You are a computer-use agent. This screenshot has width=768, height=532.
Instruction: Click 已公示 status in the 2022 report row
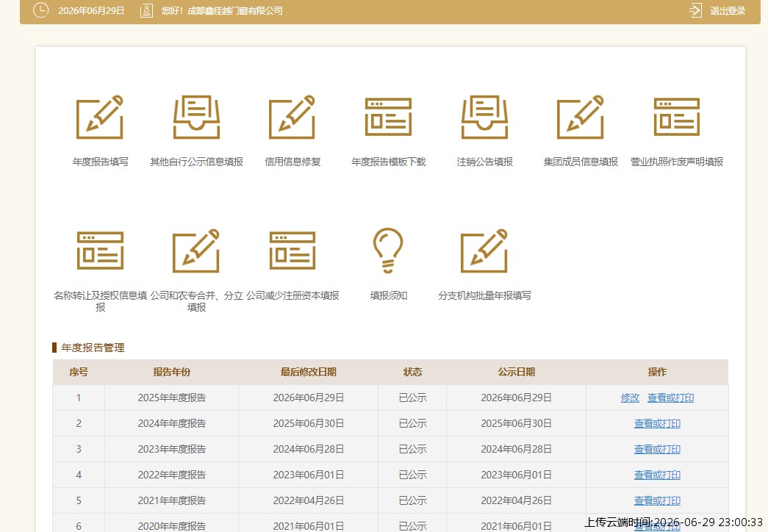(412, 475)
